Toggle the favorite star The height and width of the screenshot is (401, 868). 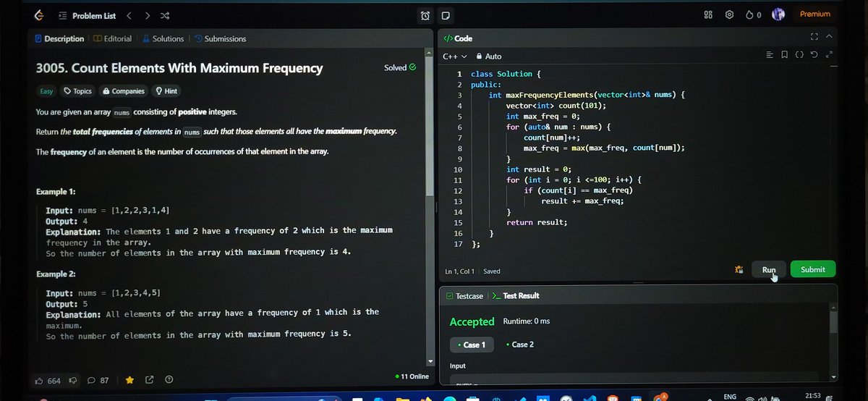(129, 380)
